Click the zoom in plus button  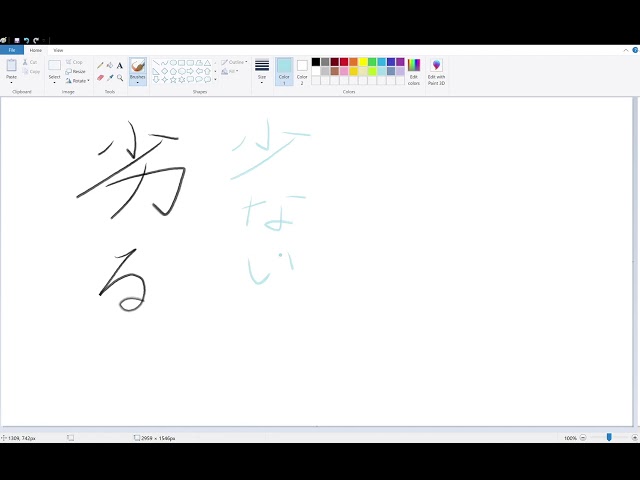635,438
